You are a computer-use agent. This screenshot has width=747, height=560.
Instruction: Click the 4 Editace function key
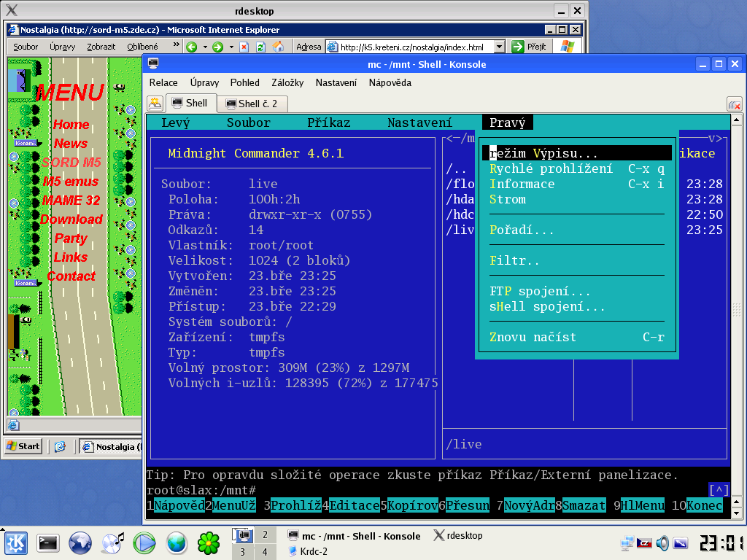click(x=351, y=505)
